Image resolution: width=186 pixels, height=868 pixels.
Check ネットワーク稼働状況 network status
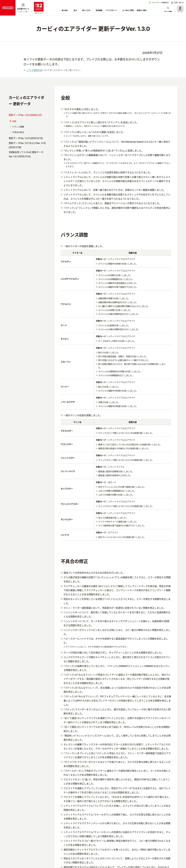(159, 3)
